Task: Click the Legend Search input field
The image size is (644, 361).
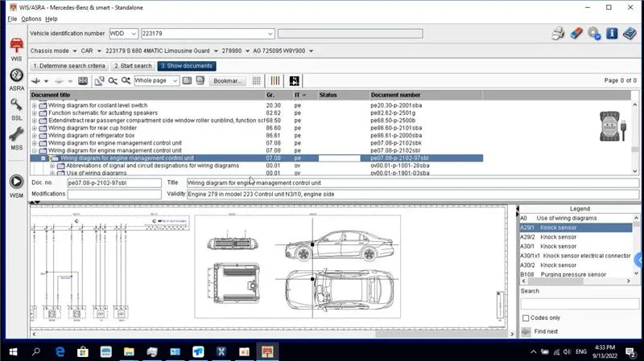Action: [580, 304]
